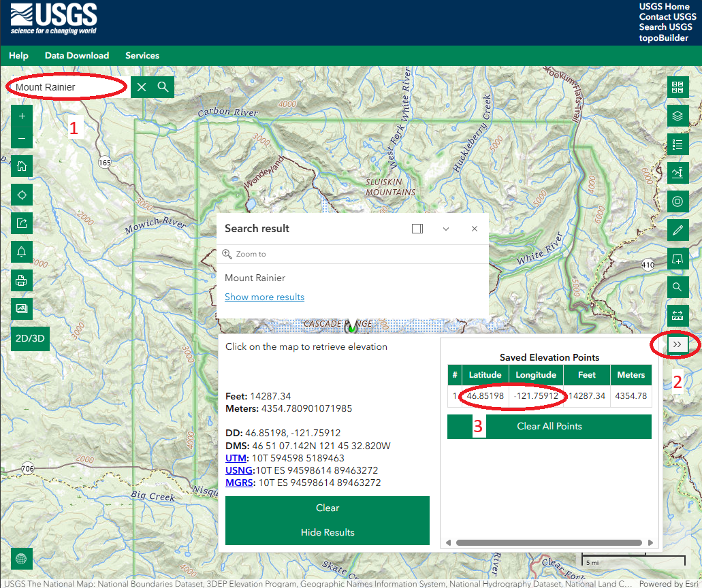702x588 pixels.
Task: Click Zoom to in search result
Action: tap(245, 254)
